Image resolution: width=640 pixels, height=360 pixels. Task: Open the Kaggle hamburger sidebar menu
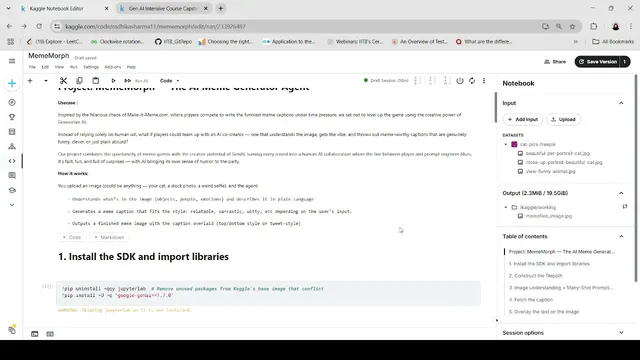coord(12,61)
